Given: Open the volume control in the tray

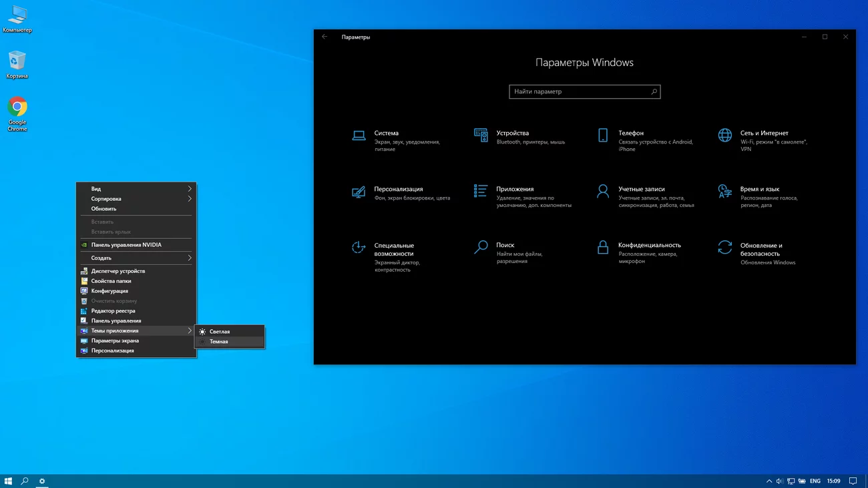Looking at the screenshot, I should coord(779,481).
